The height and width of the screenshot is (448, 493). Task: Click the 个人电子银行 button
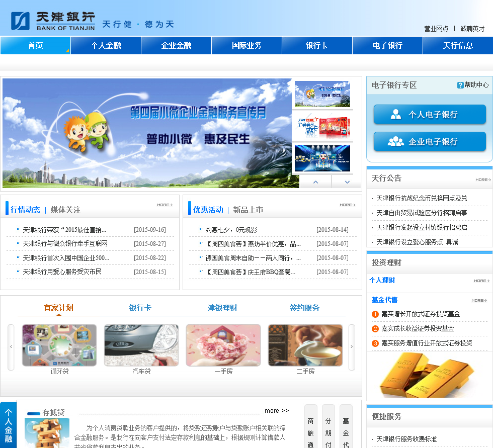coord(430,114)
